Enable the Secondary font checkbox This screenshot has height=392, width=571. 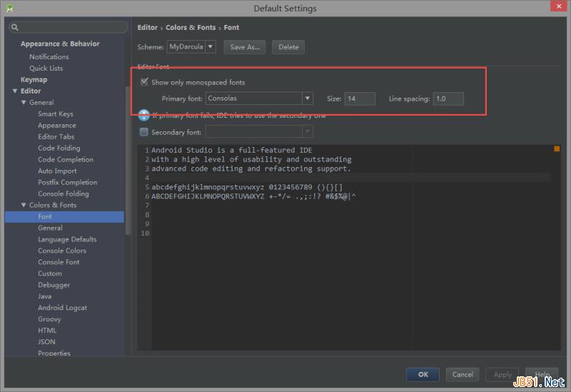point(144,132)
